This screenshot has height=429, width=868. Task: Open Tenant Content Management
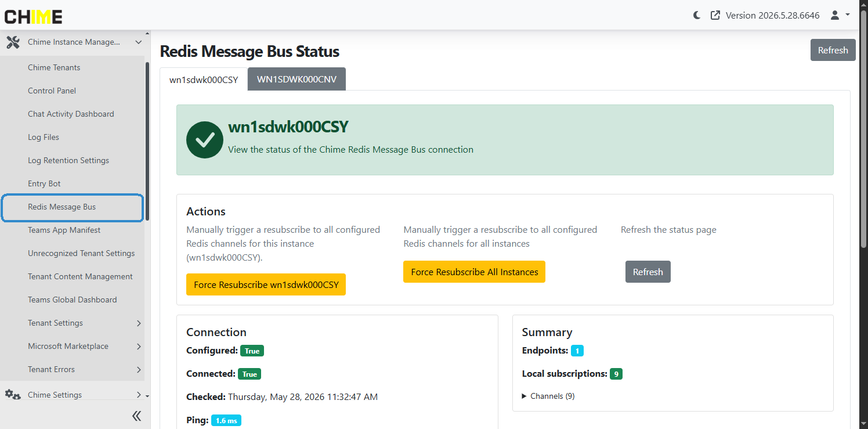tap(80, 276)
